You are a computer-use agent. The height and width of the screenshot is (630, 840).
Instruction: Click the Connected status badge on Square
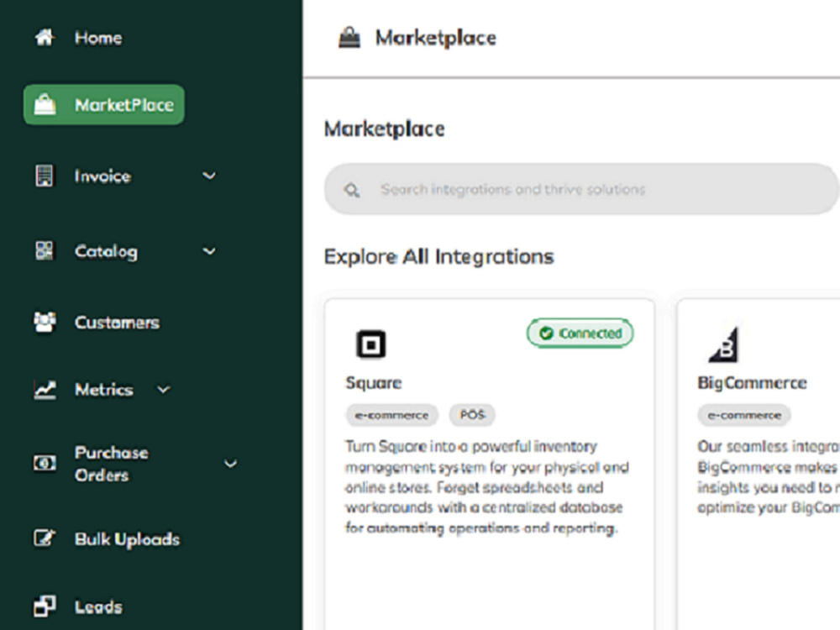point(580,333)
